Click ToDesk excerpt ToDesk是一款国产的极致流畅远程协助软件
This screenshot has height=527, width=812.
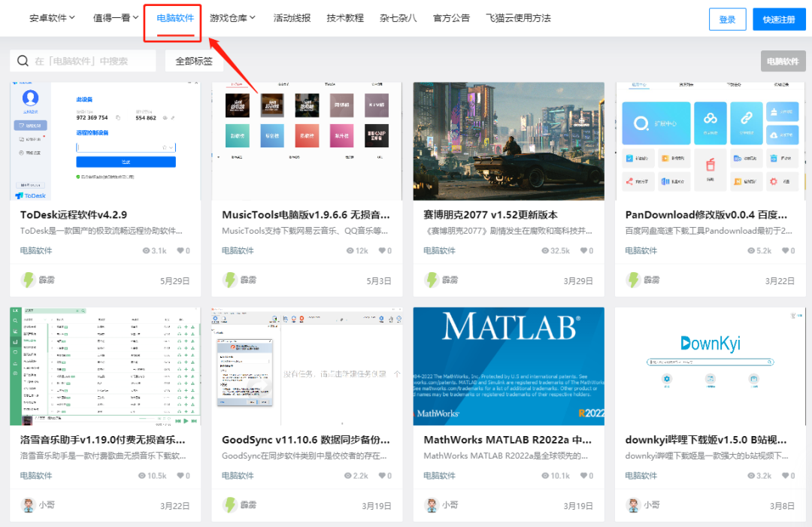coord(101,231)
